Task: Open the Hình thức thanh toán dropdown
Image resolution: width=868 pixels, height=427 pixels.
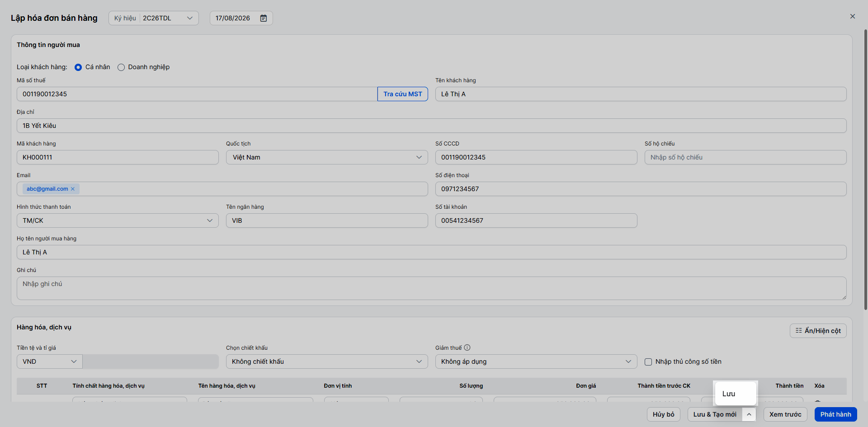Action: [118, 221]
